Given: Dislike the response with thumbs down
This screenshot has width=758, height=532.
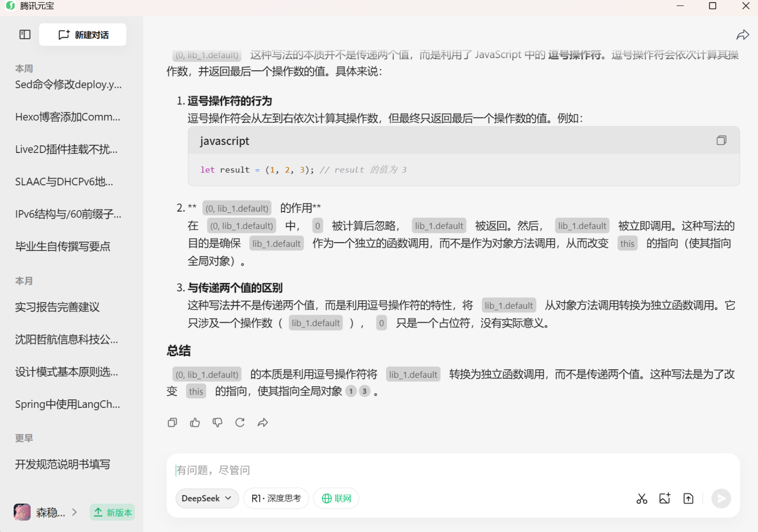Looking at the screenshot, I should pos(217,422).
